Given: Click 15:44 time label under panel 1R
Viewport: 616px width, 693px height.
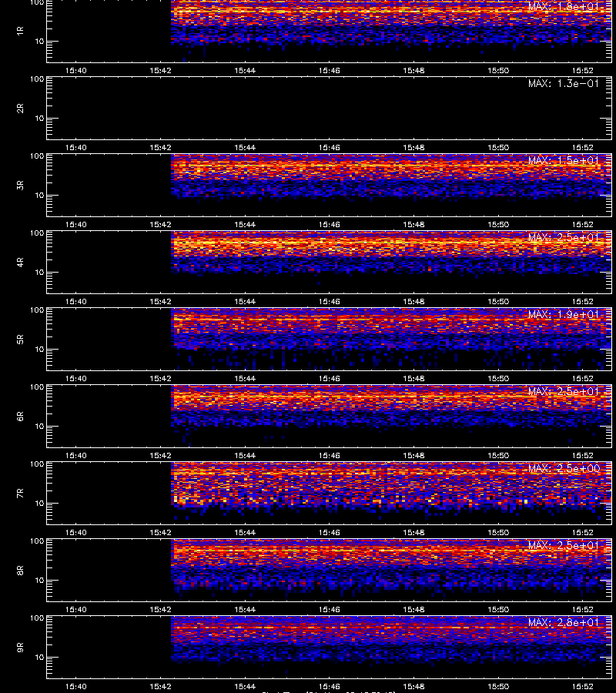Looking at the screenshot, I should pos(245,70).
